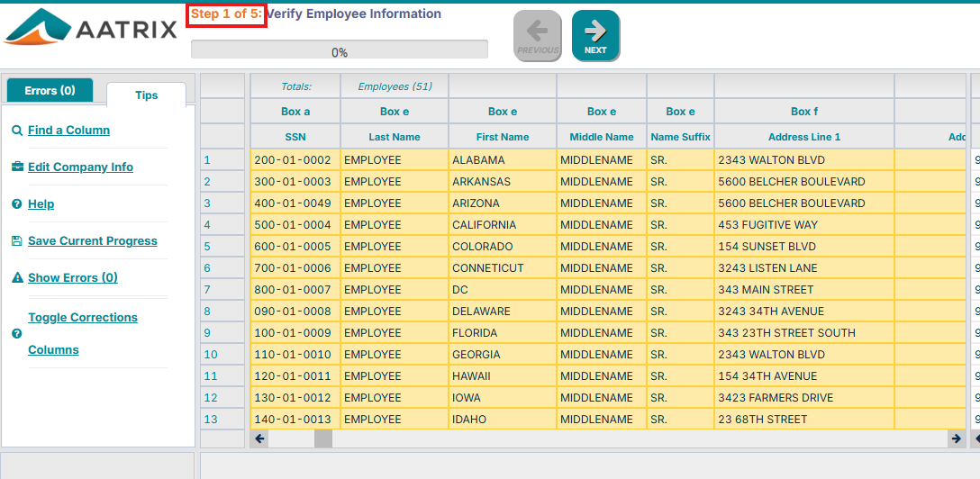The width and height of the screenshot is (980, 479).
Task: Click the GEORGIA first name cell
Action: click(x=503, y=354)
